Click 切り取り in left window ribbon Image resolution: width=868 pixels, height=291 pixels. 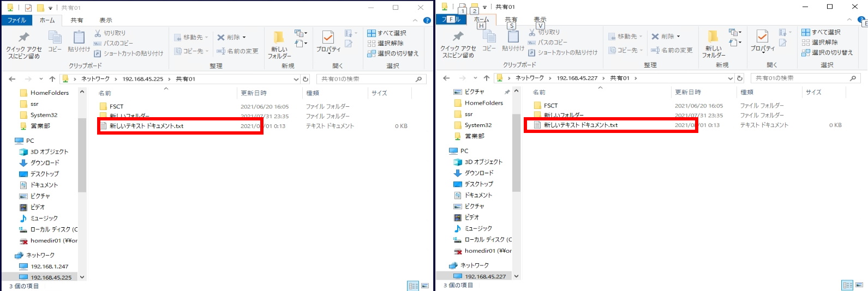click(x=110, y=33)
